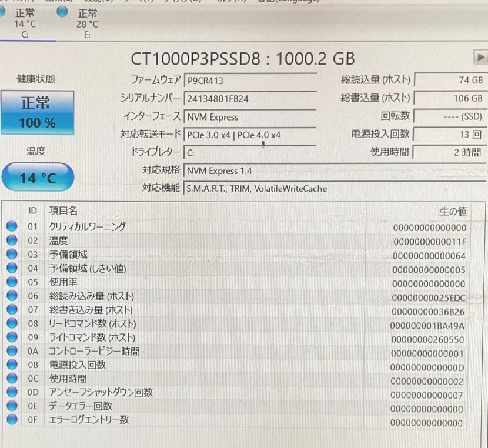The image size is (488, 448).
Task: Select the 予備領域 (しきい値) attribute name
Action: click(88, 268)
